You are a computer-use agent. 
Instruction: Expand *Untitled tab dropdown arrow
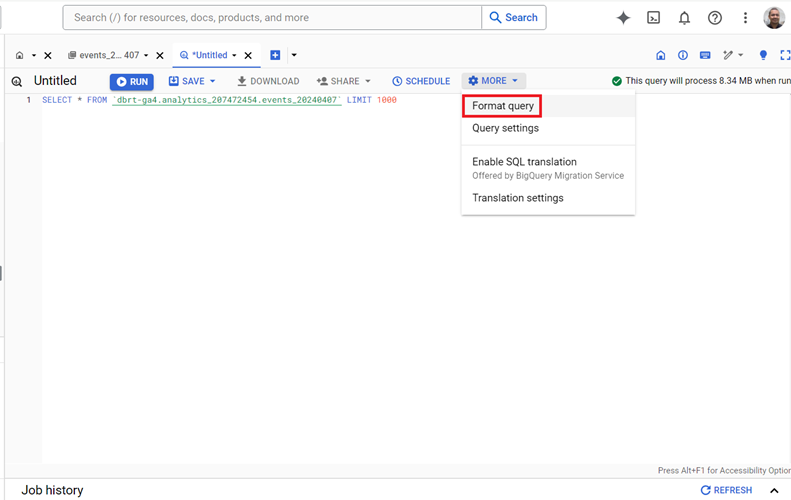click(x=234, y=55)
